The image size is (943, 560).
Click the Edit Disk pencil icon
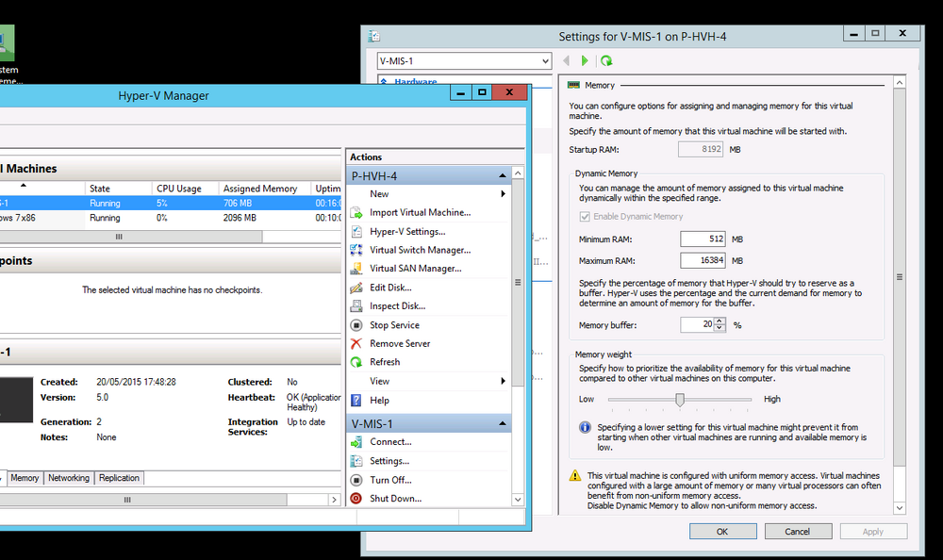pos(356,288)
